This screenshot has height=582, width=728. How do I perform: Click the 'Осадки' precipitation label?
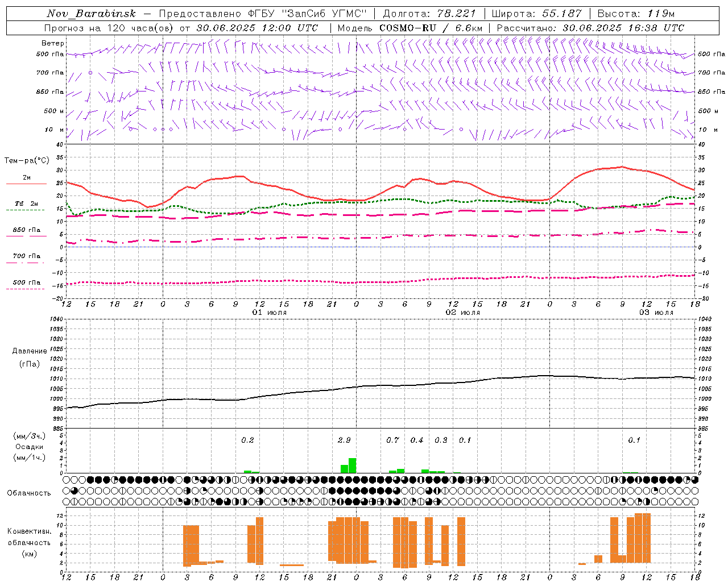click(x=29, y=447)
